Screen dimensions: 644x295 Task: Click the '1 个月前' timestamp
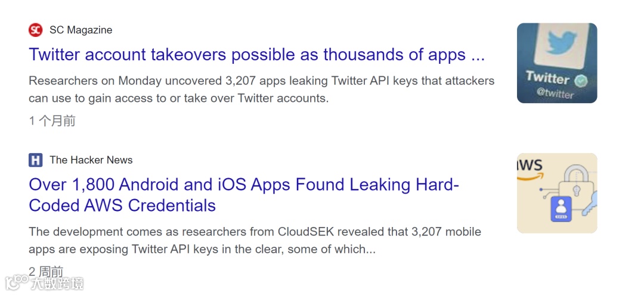click(x=52, y=120)
